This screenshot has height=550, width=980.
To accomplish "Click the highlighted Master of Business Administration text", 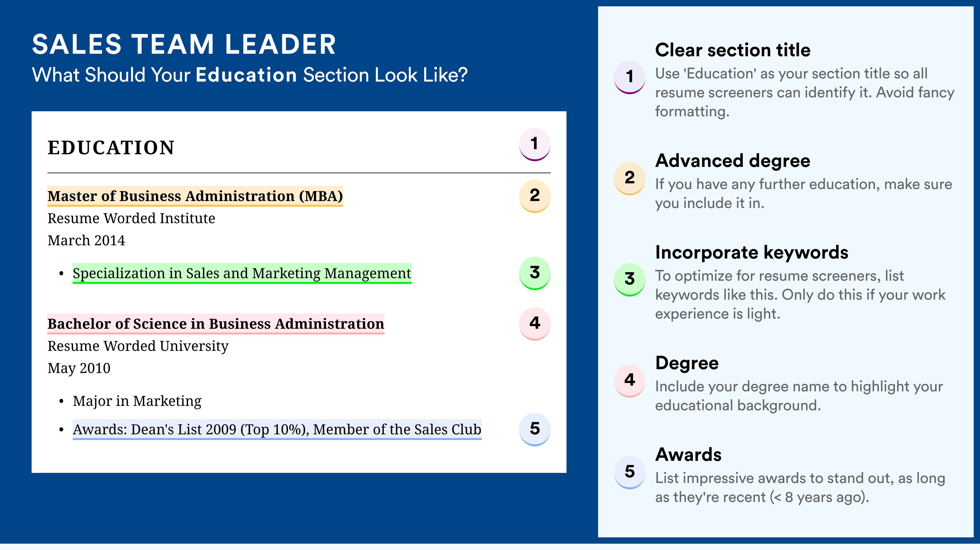I will point(195,196).
